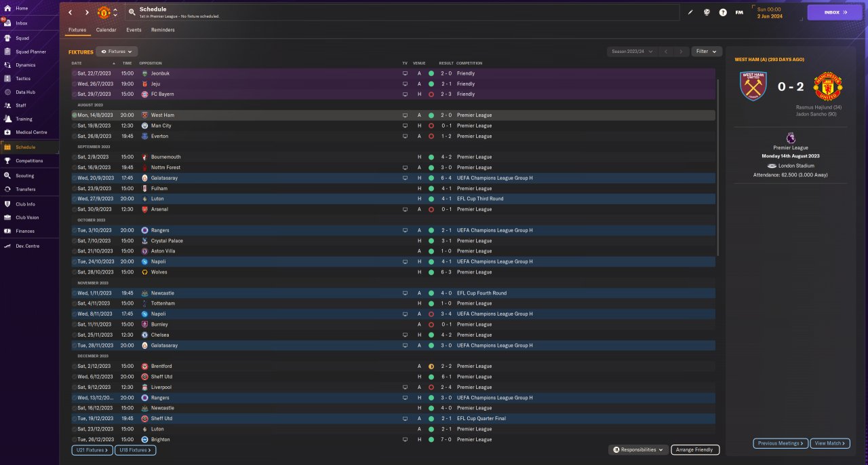This screenshot has height=465, width=868.
Task: Click the Arrange Friendly button
Action: click(x=695, y=449)
